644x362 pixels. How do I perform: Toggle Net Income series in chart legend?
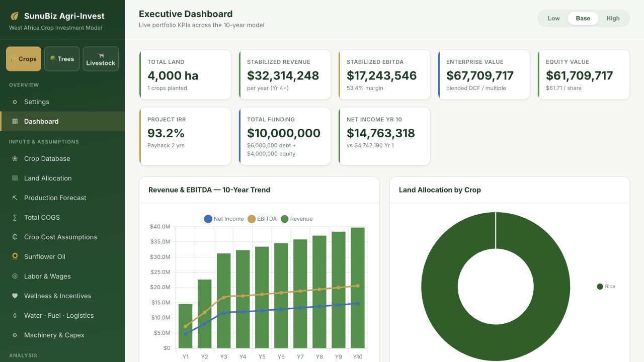(x=224, y=219)
